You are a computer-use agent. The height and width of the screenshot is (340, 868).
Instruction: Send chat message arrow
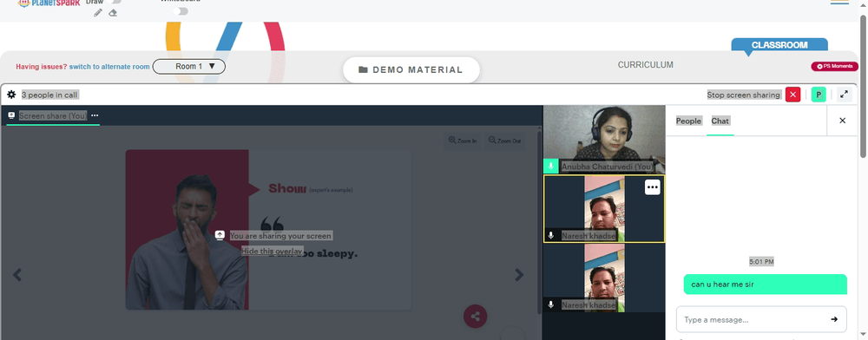834,319
